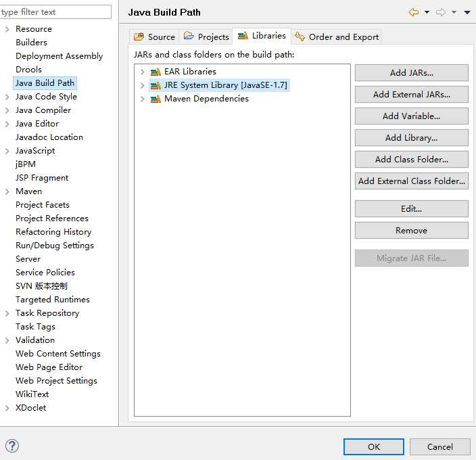The image size is (476, 460).
Task: Open Deployment Assembly page
Action: pos(59,56)
